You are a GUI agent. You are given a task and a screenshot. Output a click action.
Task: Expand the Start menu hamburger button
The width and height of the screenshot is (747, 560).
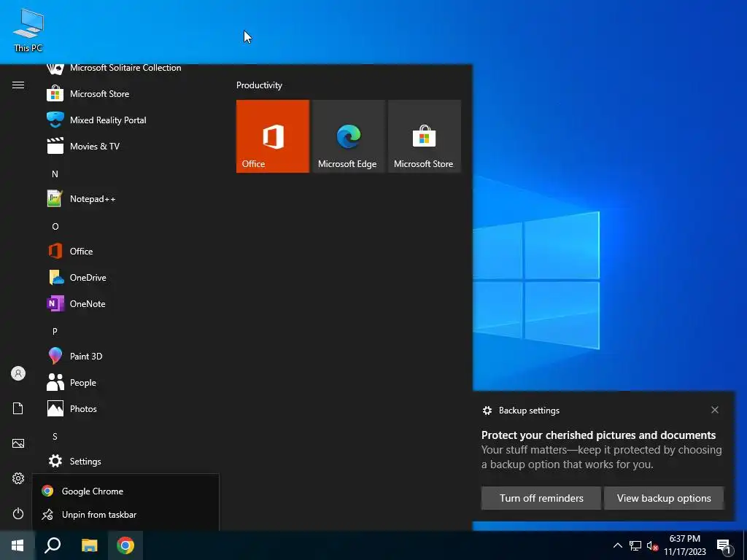click(18, 85)
